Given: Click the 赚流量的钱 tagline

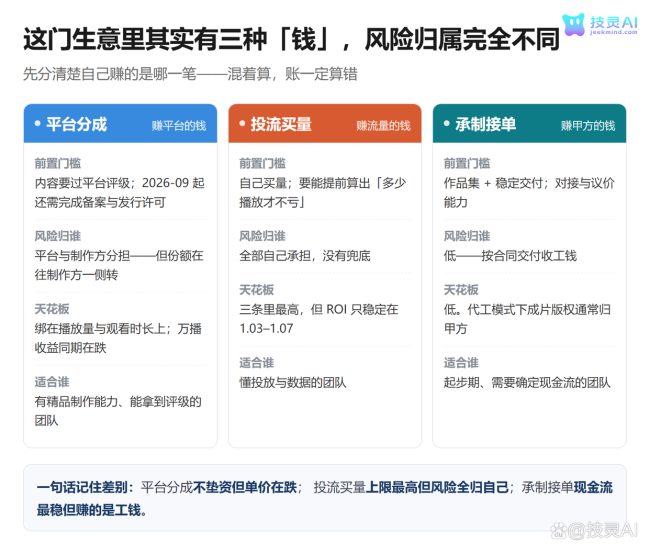Looking at the screenshot, I should (383, 125).
